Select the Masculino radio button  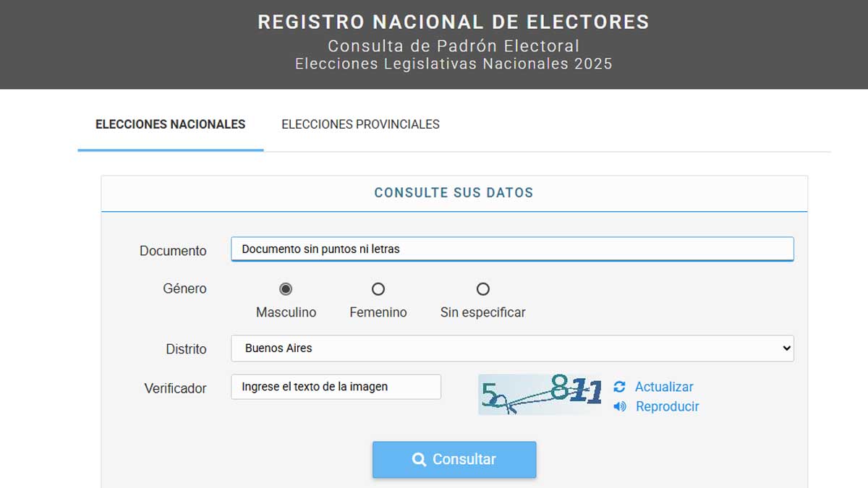click(286, 289)
